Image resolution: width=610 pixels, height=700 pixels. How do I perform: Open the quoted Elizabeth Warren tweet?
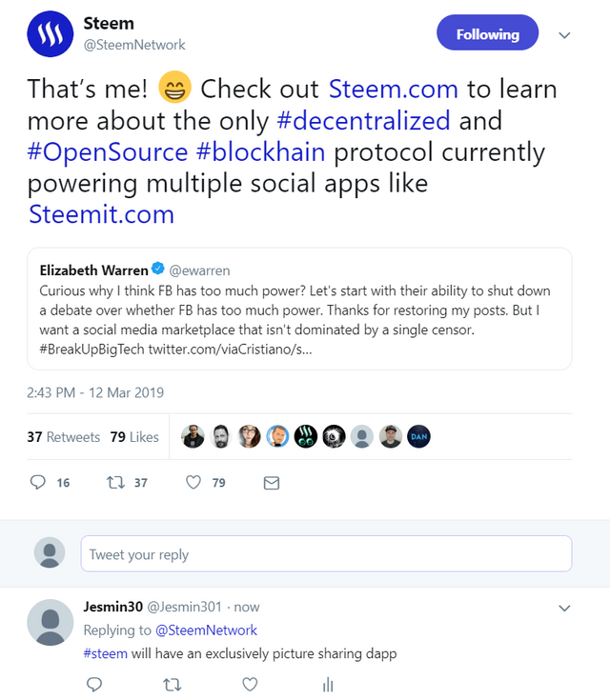(299, 309)
